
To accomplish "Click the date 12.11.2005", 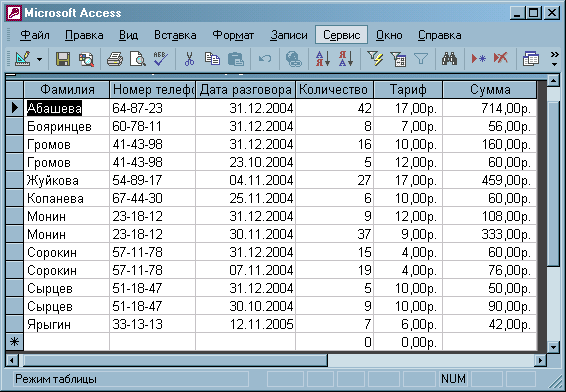I will click(x=245, y=324).
